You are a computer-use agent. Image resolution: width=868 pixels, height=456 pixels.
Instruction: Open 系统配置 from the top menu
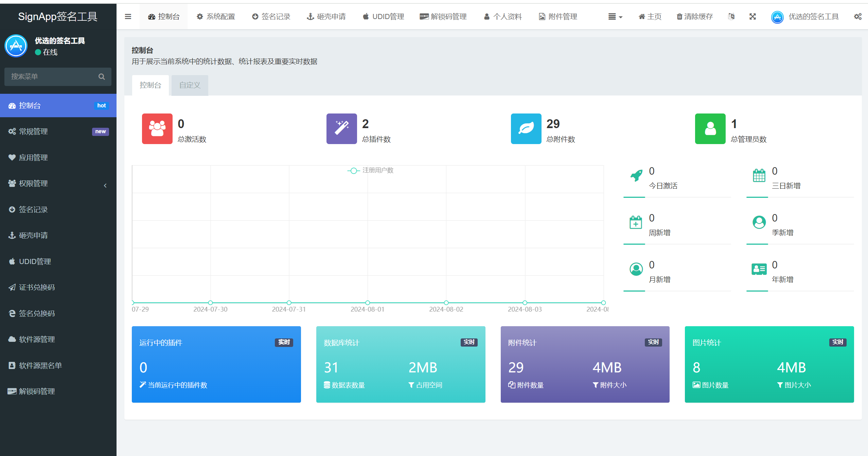pos(215,16)
